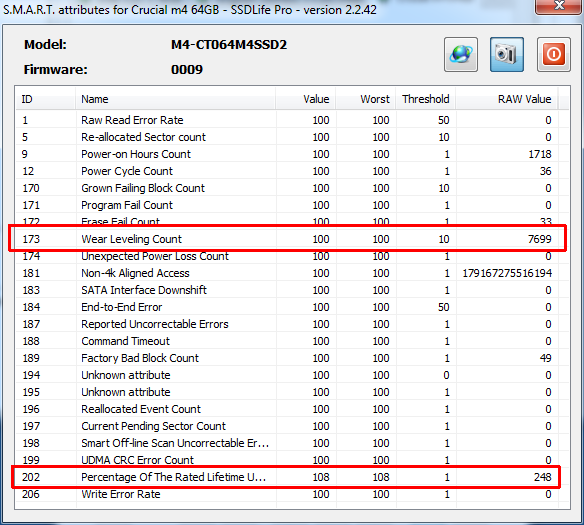Click the raw value 248
The image size is (584, 525).
543,477
